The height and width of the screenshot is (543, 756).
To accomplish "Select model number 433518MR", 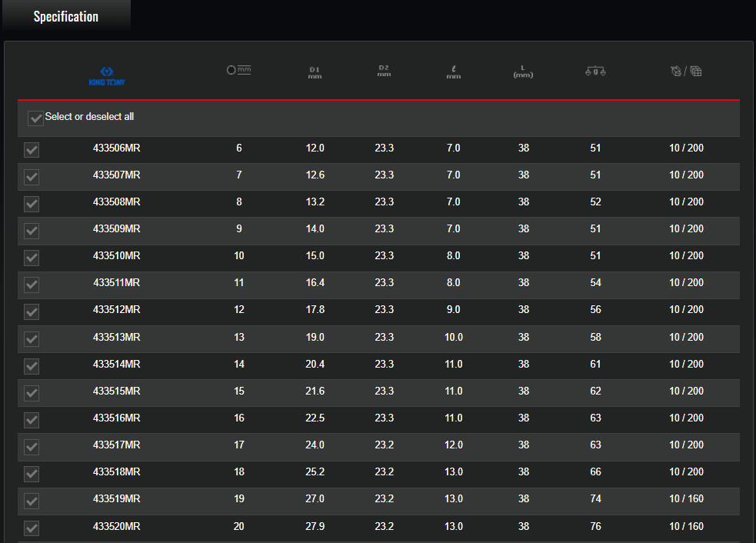I will (x=117, y=472).
